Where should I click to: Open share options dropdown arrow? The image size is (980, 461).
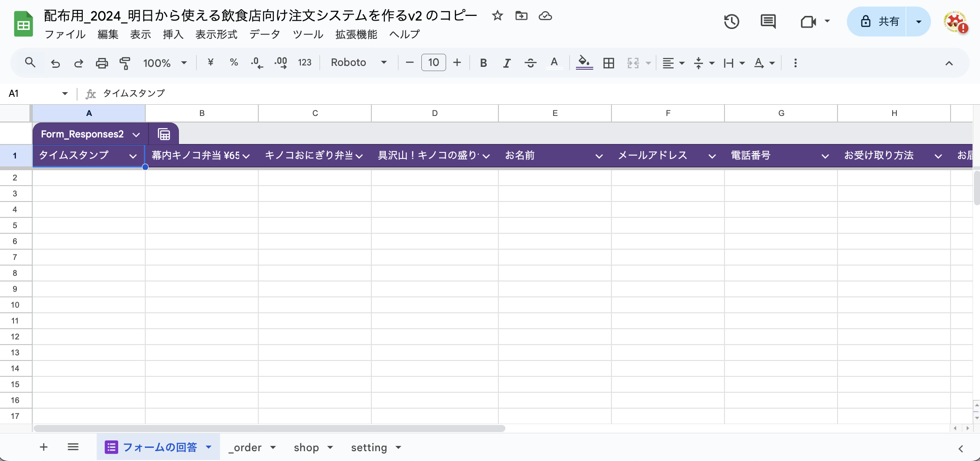[x=918, y=22]
